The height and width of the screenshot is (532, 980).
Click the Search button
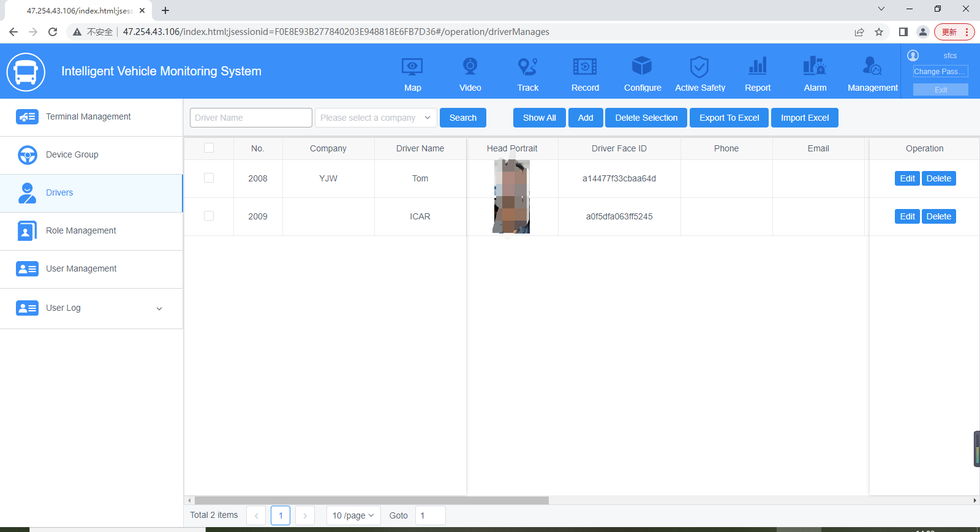(463, 118)
